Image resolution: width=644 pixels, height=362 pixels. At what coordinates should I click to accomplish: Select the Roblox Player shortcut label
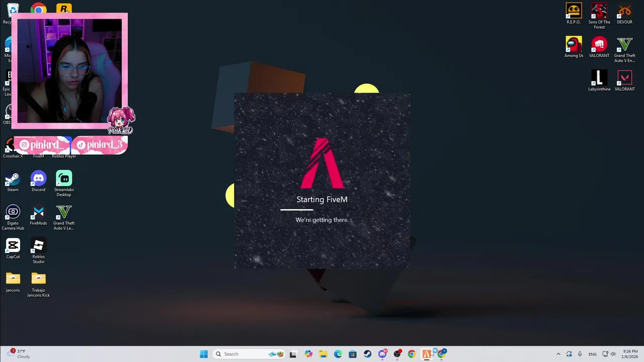pyautogui.click(x=64, y=156)
